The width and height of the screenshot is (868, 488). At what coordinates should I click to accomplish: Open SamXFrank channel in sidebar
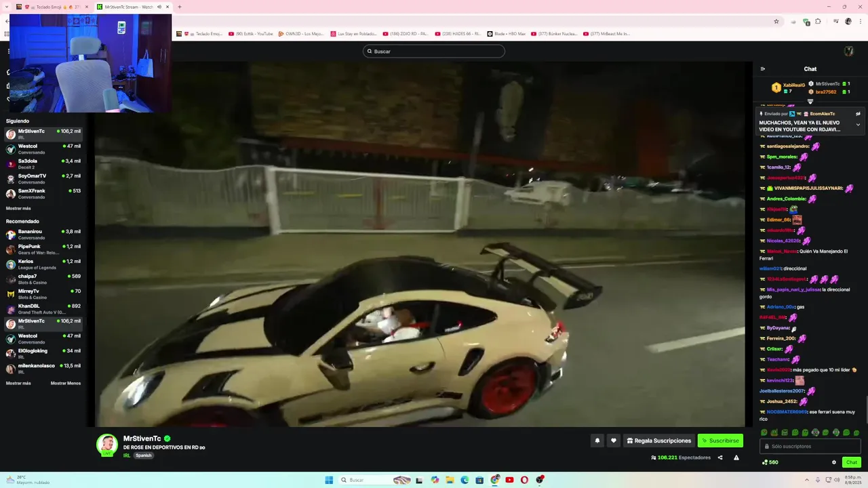(x=43, y=194)
